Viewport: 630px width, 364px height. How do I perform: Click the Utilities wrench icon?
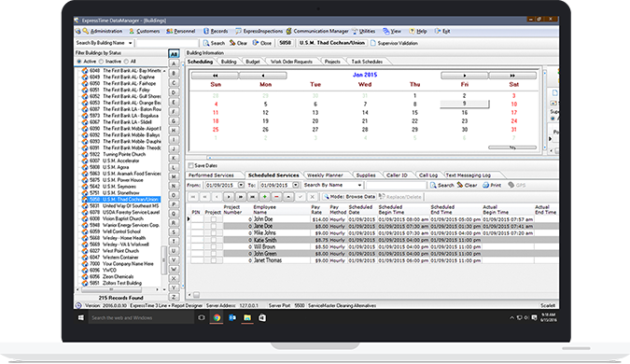pyautogui.click(x=355, y=32)
